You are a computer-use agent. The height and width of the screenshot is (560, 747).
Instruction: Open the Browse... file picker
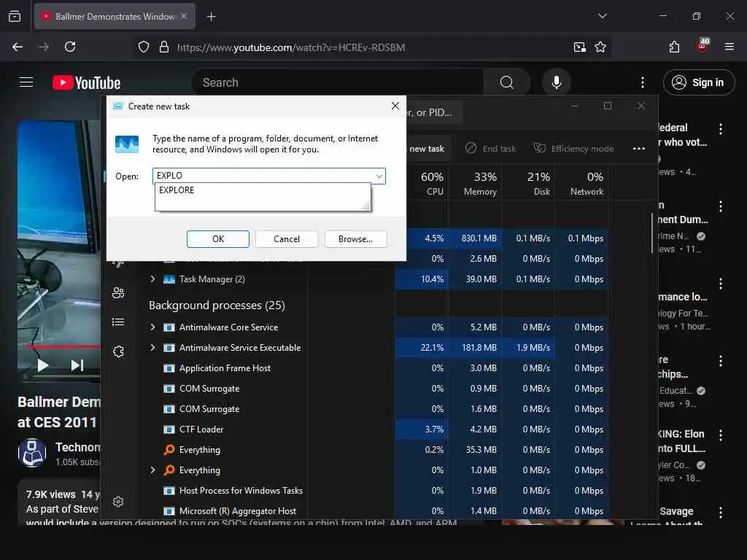coord(355,239)
